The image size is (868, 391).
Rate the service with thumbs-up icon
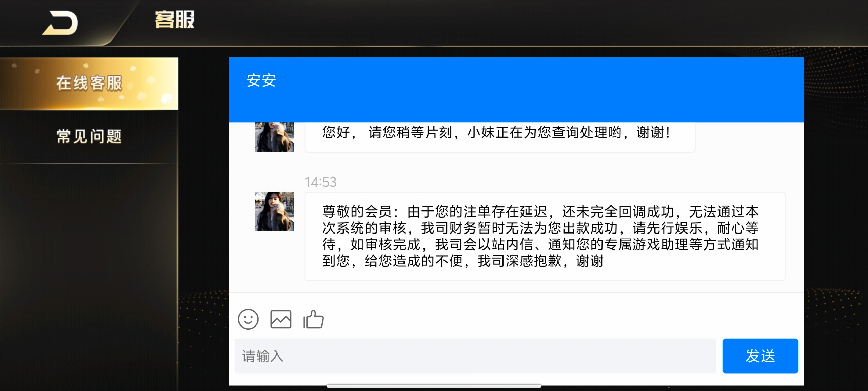pyautogui.click(x=314, y=319)
